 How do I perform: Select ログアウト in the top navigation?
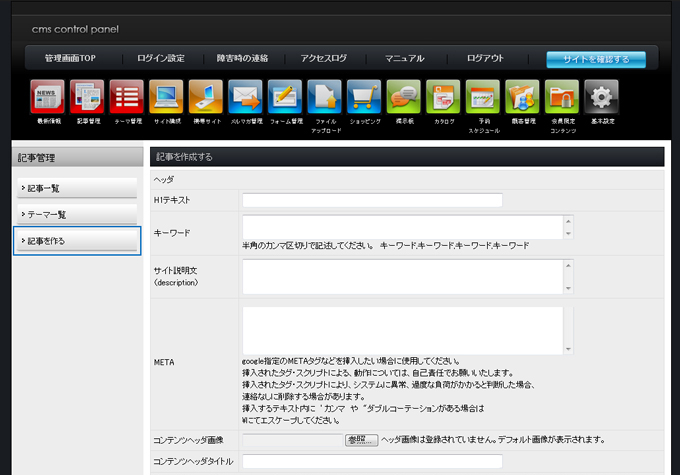485,59
